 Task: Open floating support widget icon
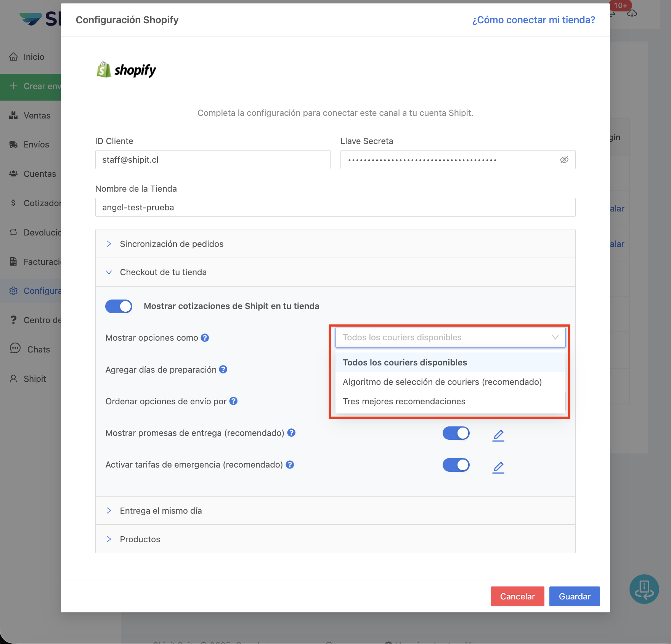tap(644, 589)
